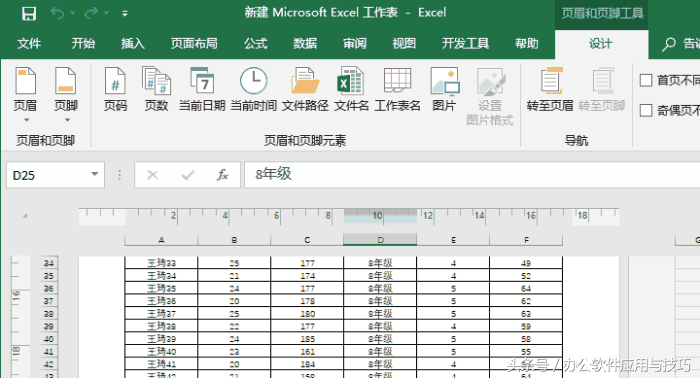Expand the Name Box dropdown arrow
Image resolution: width=700 pixels, height=378 pixels.
(95, 174)
